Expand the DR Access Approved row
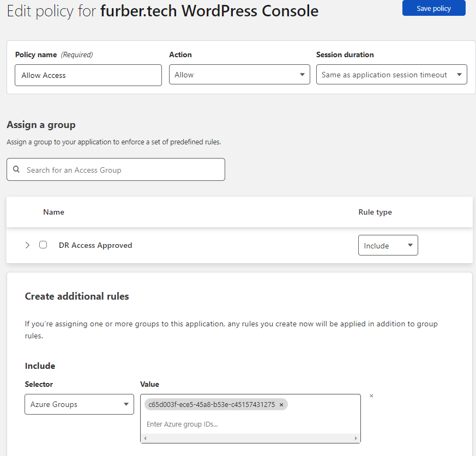 (x=27, y=245)
